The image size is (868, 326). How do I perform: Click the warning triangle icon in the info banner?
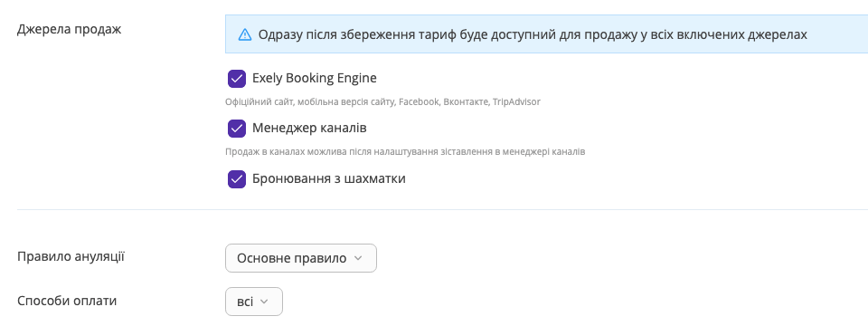[x=245, y=35]
